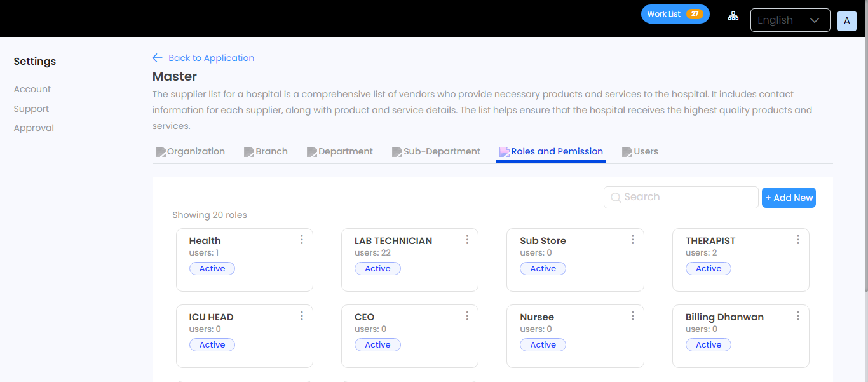Switch to the Sub-Department tab

point(436,152)
